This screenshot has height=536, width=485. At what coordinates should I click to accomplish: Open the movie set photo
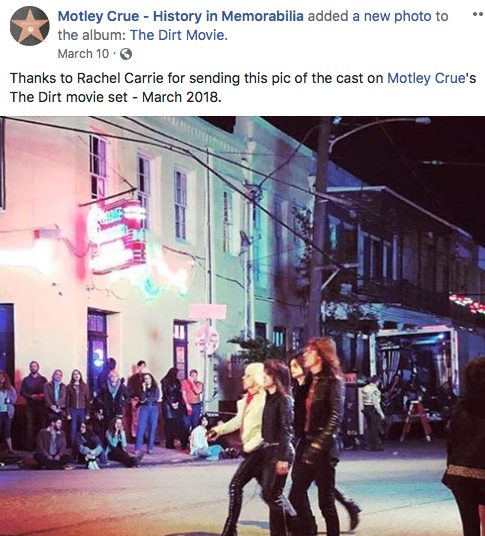pos(242,326)
